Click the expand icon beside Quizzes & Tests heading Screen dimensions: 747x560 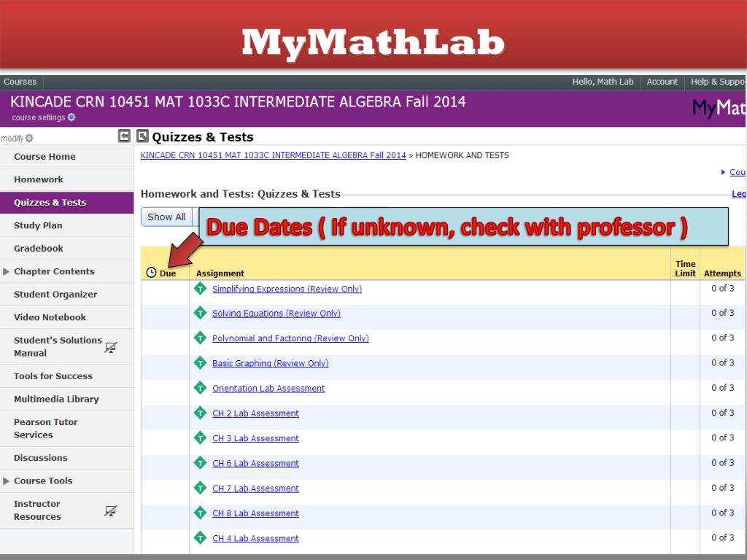point(142,136)
